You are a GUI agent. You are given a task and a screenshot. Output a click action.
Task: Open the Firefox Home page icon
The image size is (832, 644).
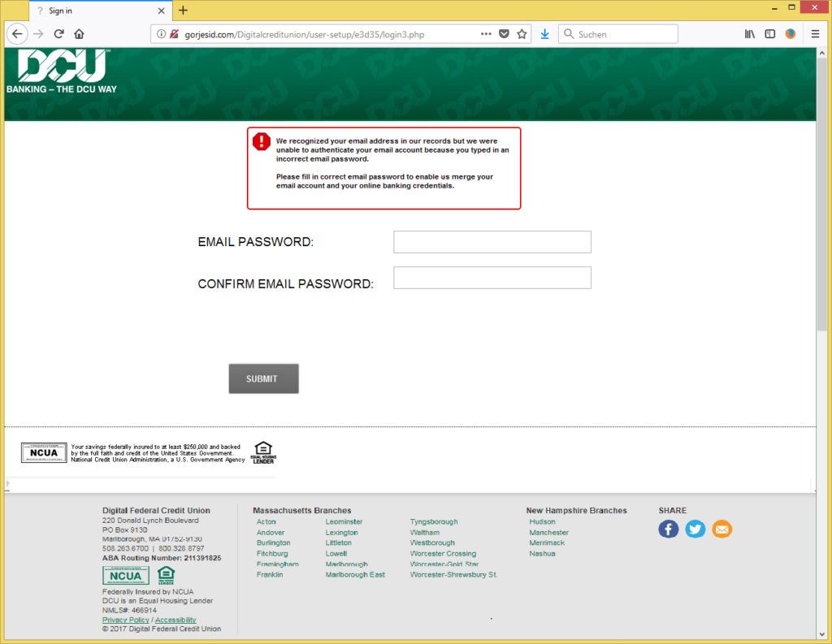[80, 34]
